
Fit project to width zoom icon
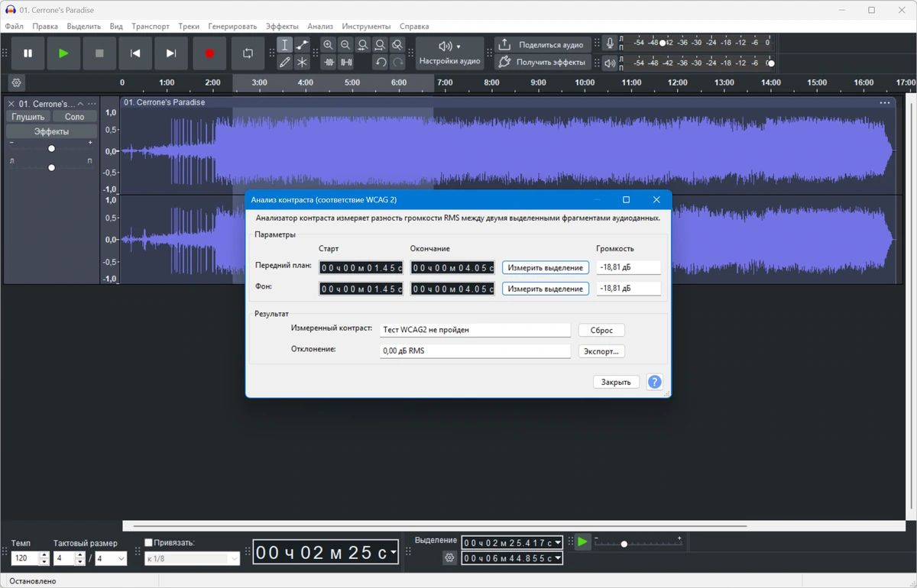pyautogui.click(x=380, y=45)
